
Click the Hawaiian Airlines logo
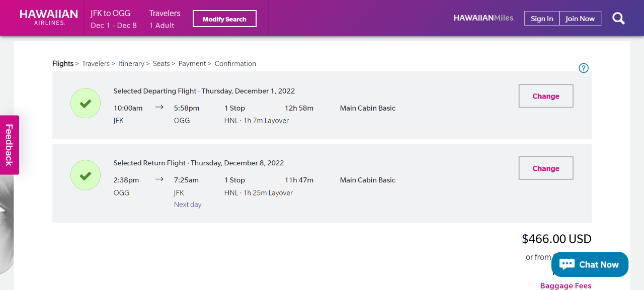tap(49, 17)
